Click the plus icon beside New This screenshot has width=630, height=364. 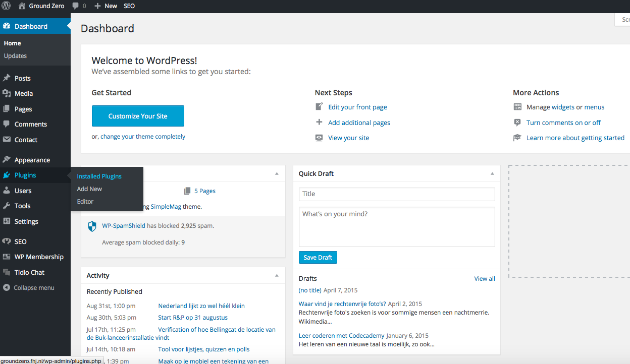click(97, 6)
